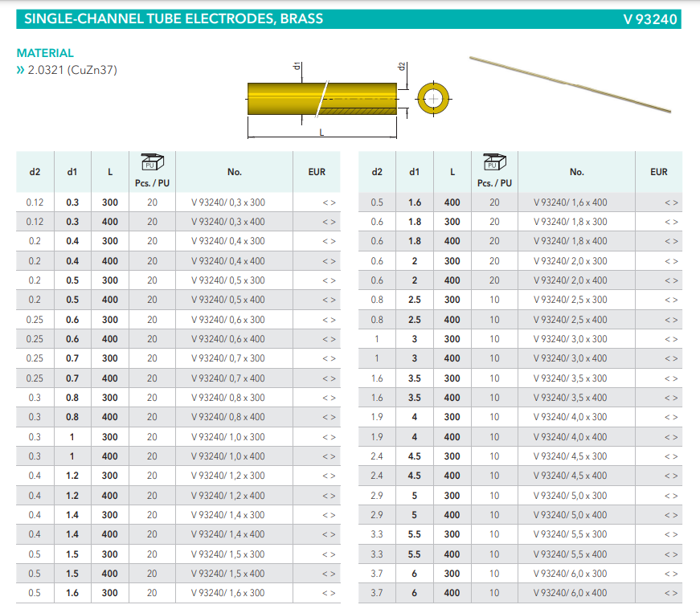
Task: Open item V 93240/ 1,0 x 300
Action: (x=227, y=437)
